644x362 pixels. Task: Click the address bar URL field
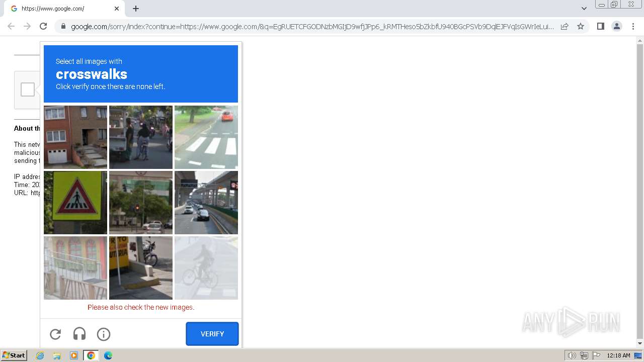[312, 27]
